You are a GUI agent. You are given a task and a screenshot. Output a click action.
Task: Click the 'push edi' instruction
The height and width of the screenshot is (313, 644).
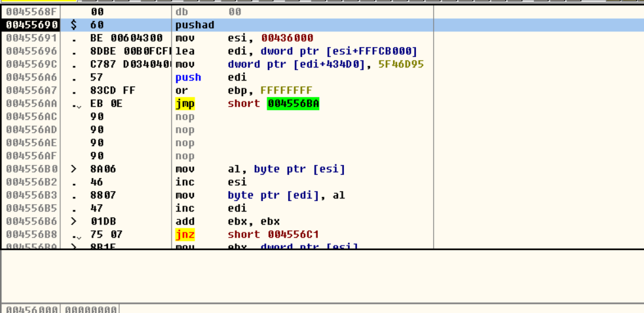pyautogui.click(x=211, y=78)
